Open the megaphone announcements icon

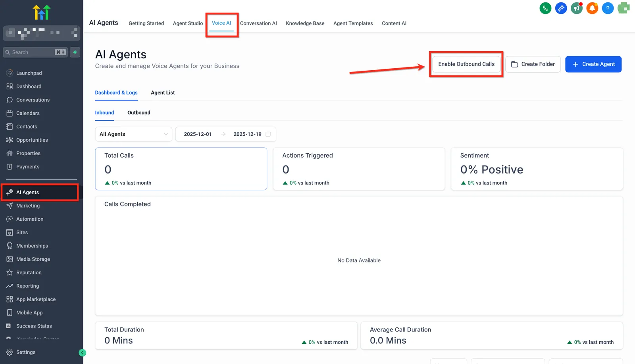pos(577,8)
